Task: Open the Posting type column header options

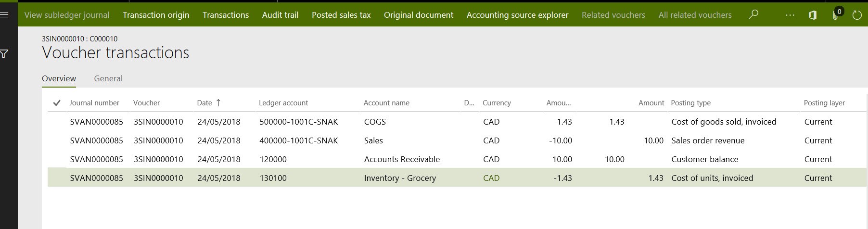Action: [x=690, y=103]
